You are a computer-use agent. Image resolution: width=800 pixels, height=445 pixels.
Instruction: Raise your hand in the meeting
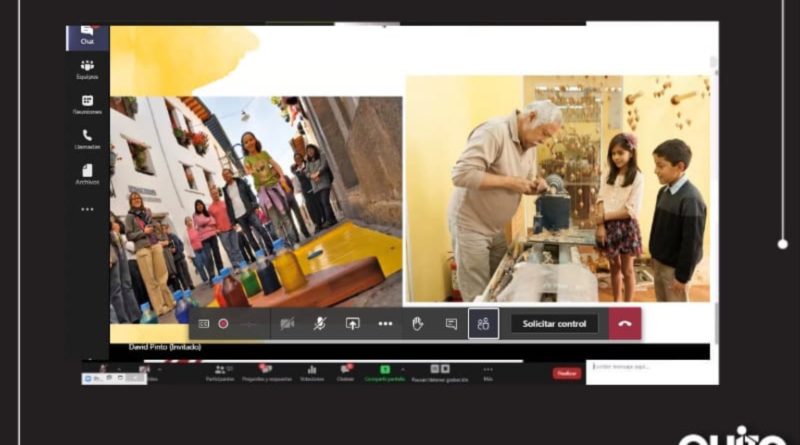418,324
